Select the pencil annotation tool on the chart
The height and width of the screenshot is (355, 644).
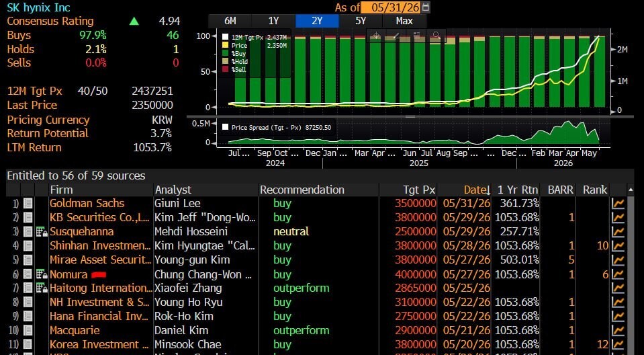396,36
